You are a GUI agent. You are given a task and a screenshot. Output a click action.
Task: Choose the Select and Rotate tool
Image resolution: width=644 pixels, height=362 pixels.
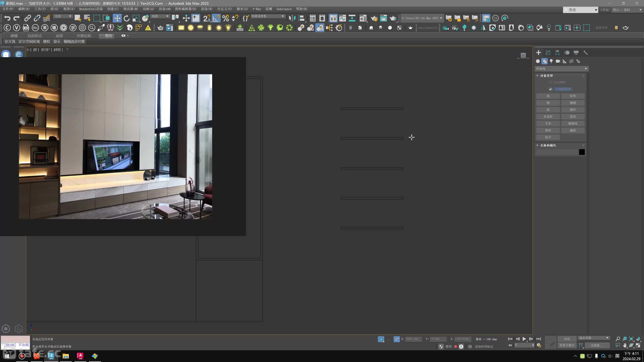click(x=127, y=18)
